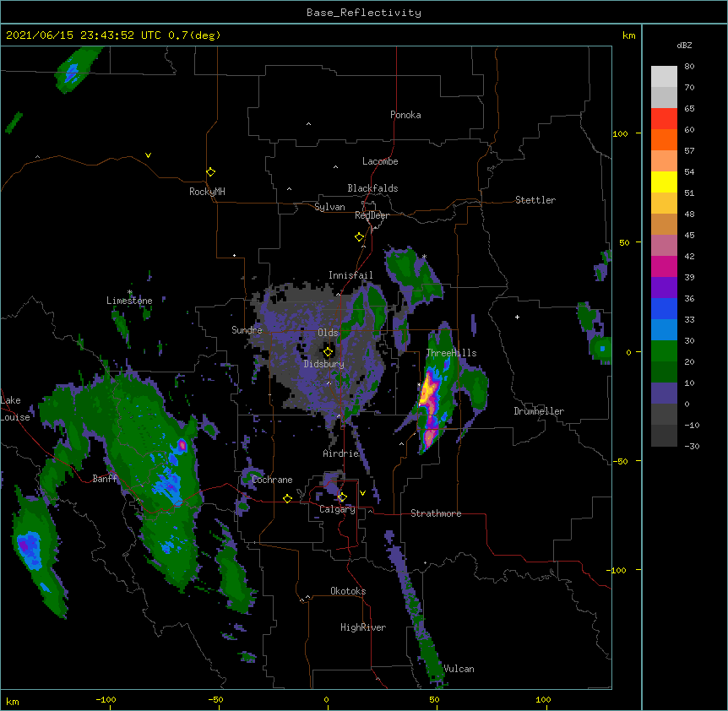Image resolution: width=728 pixels, height=711 pixels.
Task: Click the Okotoks city label
Action: point(348,591)
